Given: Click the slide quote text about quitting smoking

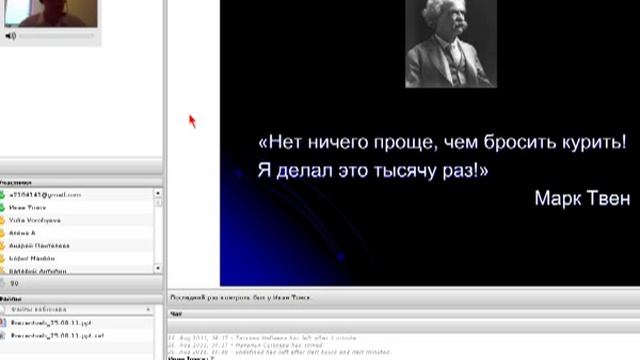Looking at the screenshot, I should pos(442,156).
